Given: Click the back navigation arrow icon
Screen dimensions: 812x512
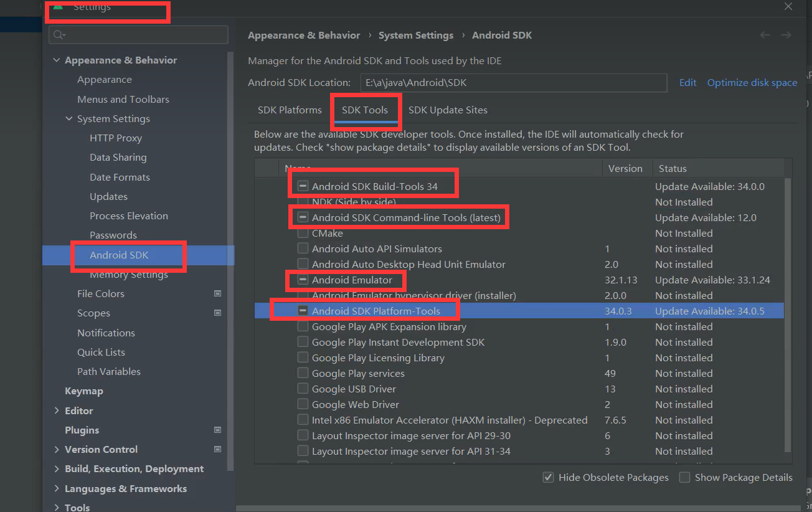Looking at the screenshot, I should [x=765, y=36].
